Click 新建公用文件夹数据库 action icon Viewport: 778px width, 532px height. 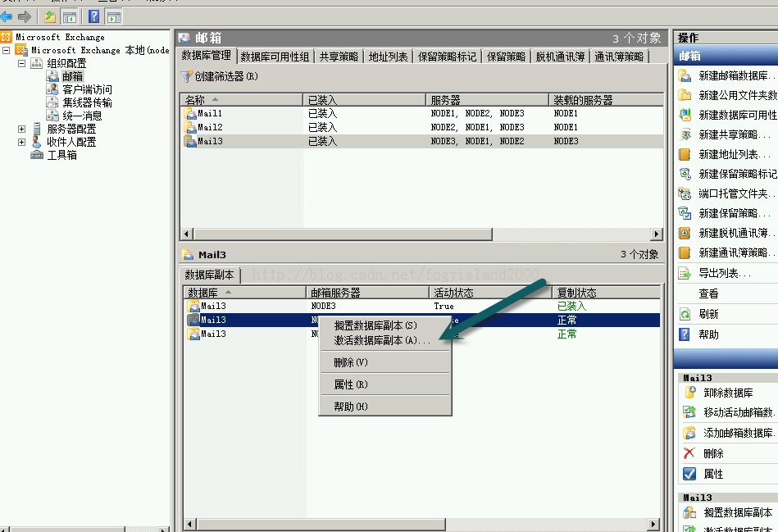[x=685, y=95]
